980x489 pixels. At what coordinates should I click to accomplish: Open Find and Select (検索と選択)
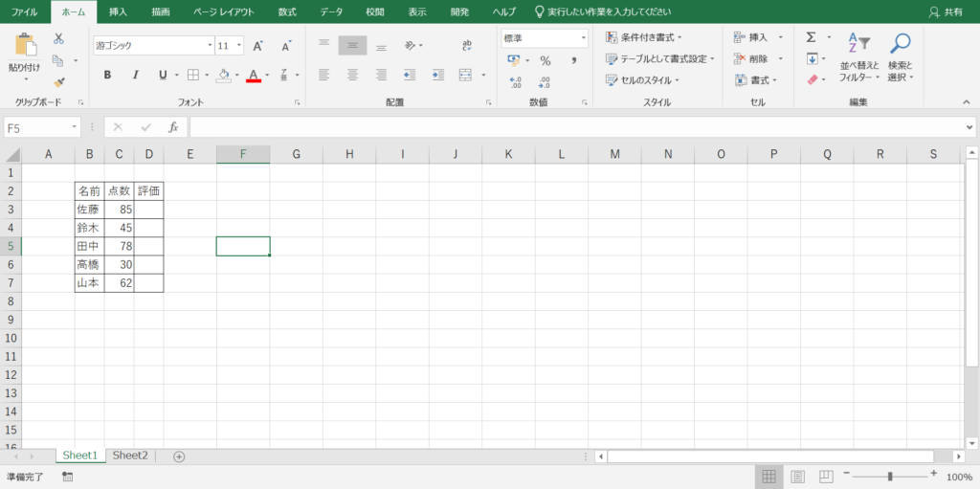tap(901, 56)
